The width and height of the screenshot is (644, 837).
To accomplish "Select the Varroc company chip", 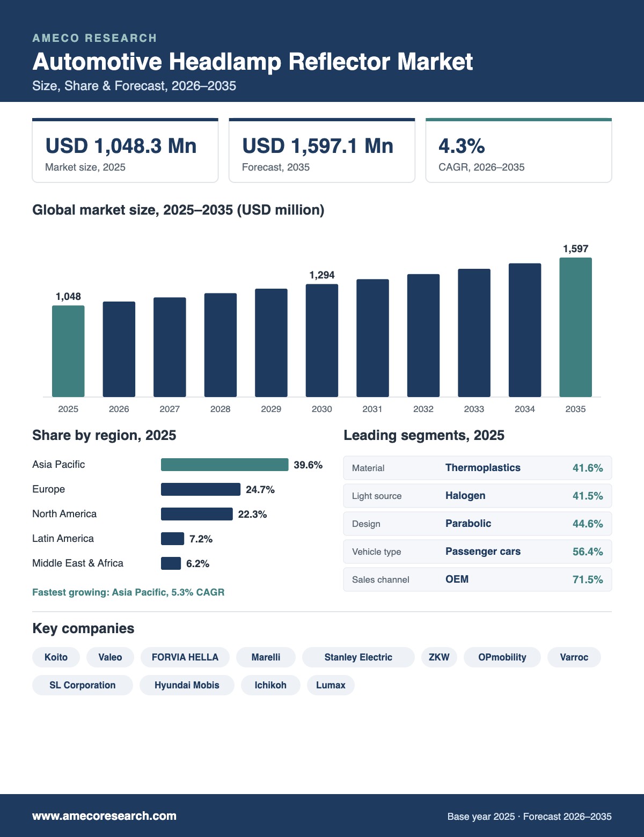I will [574, 657].
